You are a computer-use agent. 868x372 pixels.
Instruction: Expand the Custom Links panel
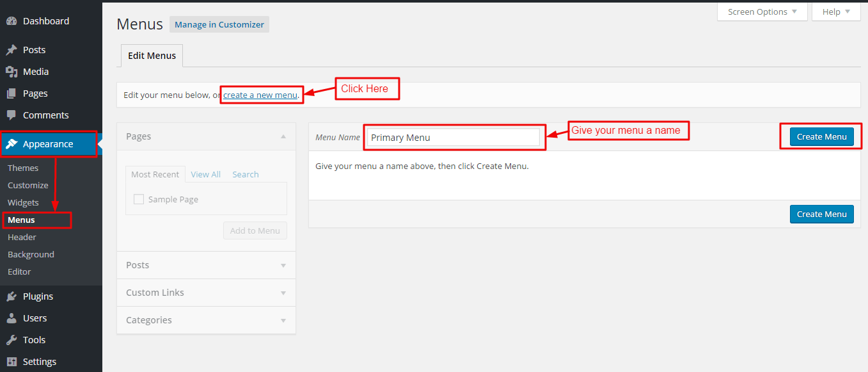(x=283, y=293)
